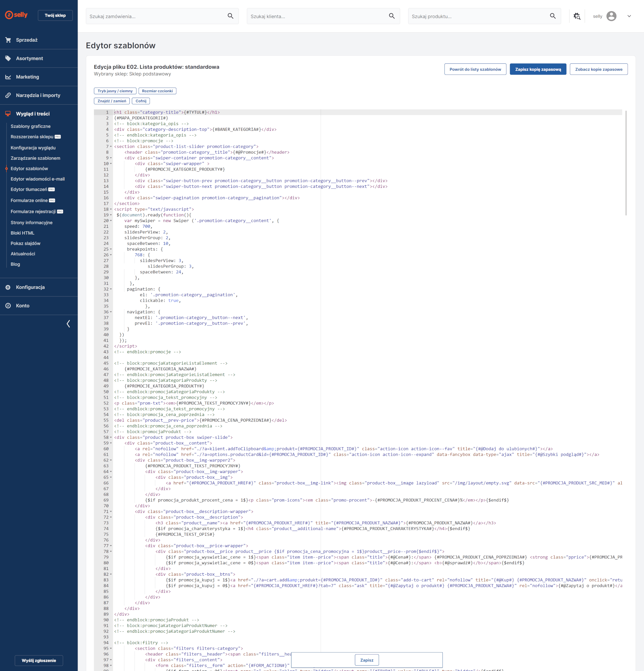Click line number 44 in gutter
Image resolution: width=644 pixels, height=671 pixels.
point(106,357)
